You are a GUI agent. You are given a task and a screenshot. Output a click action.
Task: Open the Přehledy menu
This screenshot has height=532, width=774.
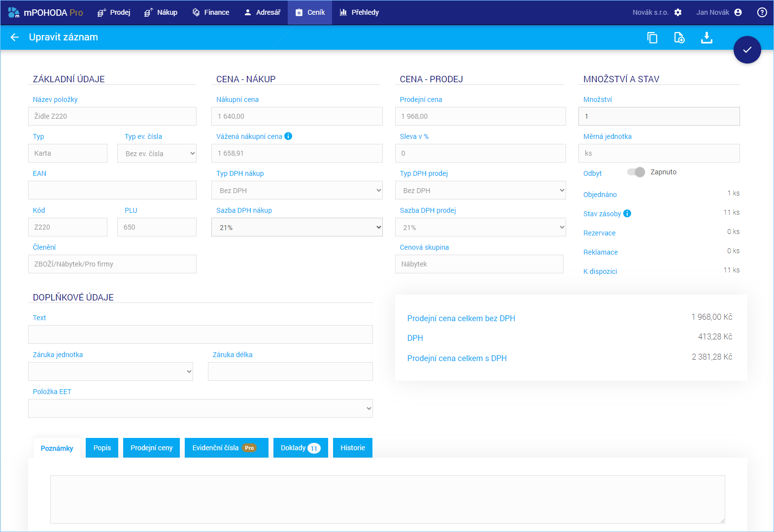click(x=359, y=12)
